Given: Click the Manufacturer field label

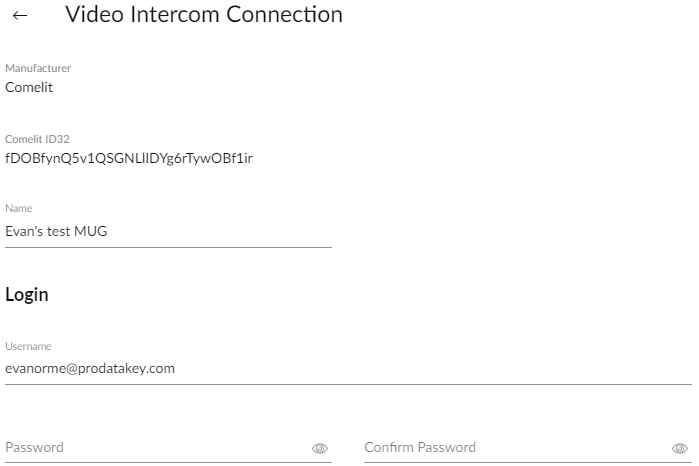Looking at the screenshot, I should [x=38, y=68].
